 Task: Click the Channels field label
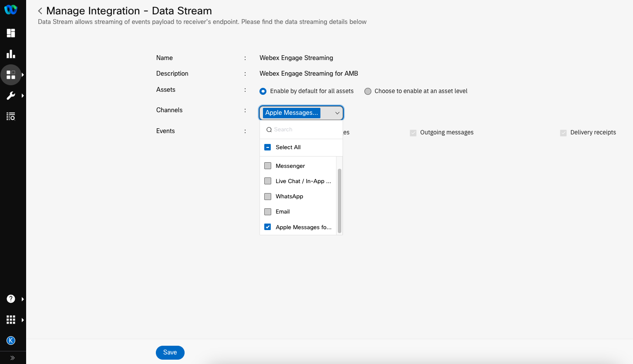[x=169, y=110]
